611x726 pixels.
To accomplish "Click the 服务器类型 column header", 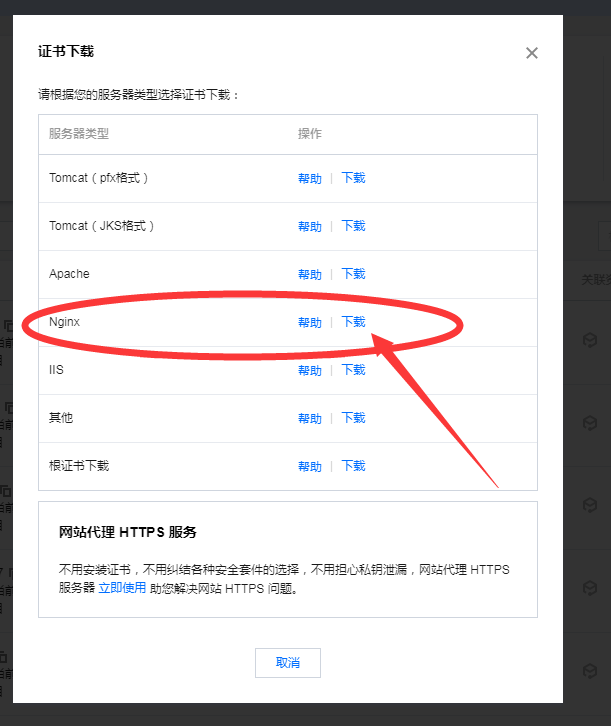I will 79,133.
